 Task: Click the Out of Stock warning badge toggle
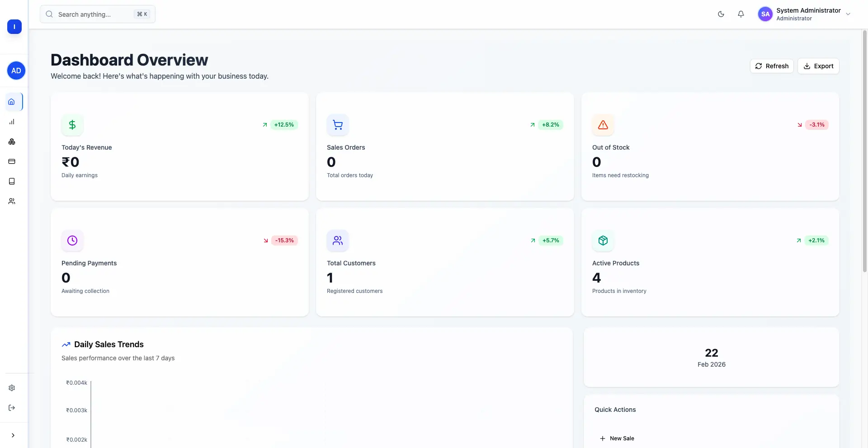602,125
